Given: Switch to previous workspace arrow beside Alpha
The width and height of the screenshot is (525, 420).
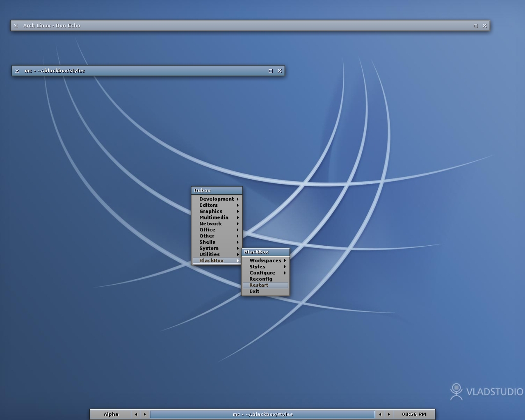Looking at the screenshot, I should pos(136,414).
